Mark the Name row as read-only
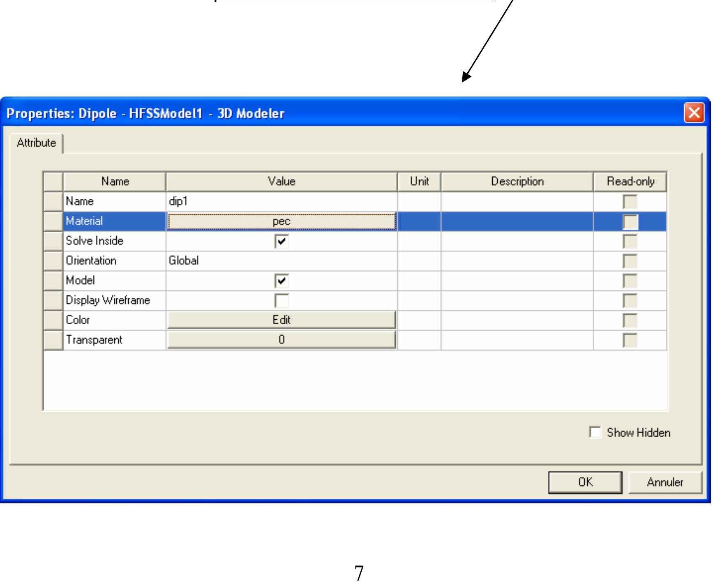The image size is (713, 588). (630, 202)
